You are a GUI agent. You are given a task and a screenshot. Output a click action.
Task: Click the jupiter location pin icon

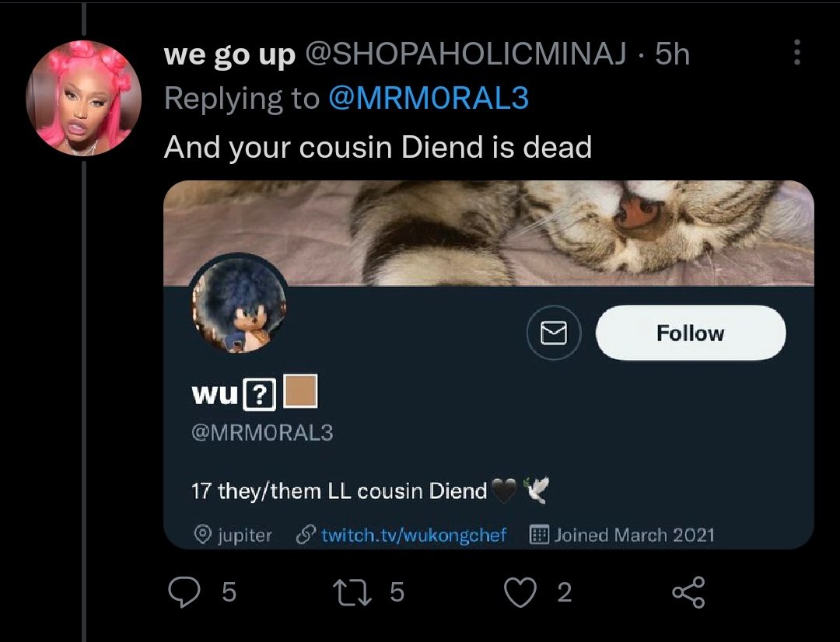(202, 535)
